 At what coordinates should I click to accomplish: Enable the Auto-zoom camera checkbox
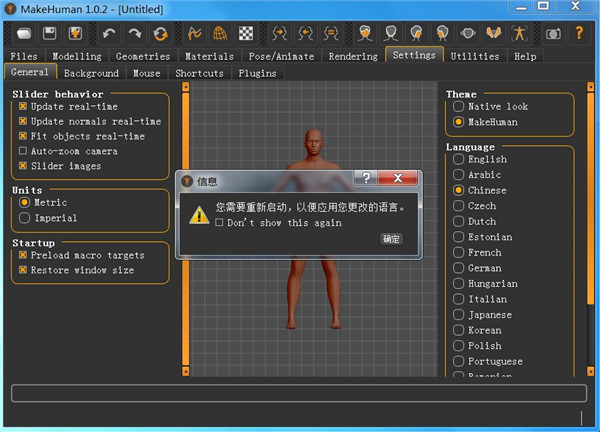point(23,151)
